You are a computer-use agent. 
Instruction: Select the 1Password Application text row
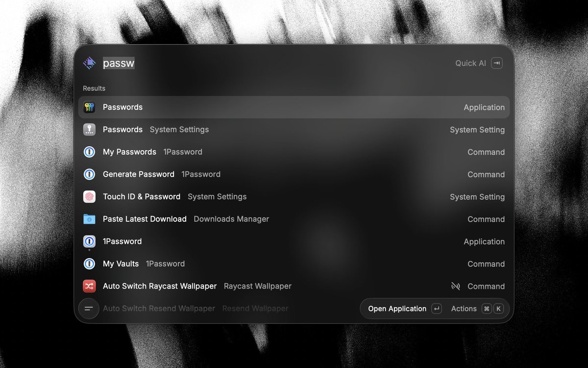coord(294,241)
